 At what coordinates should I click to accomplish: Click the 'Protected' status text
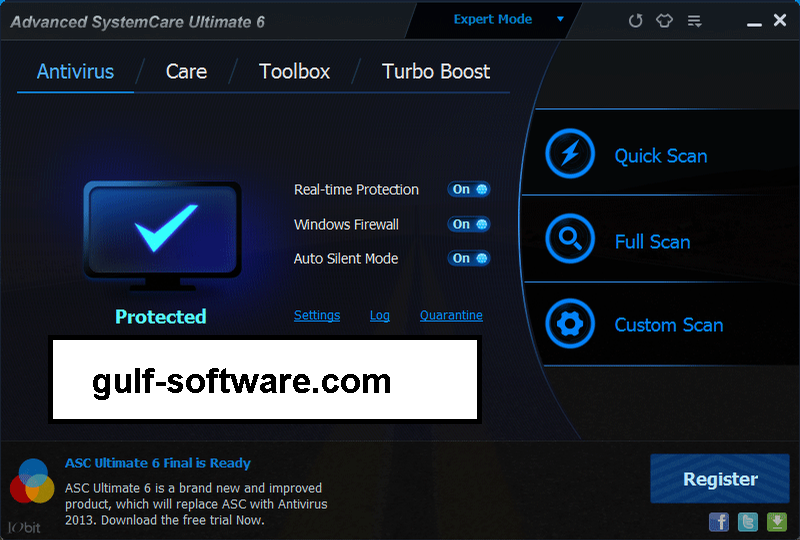pyautogui.click(x=161, y=316)
